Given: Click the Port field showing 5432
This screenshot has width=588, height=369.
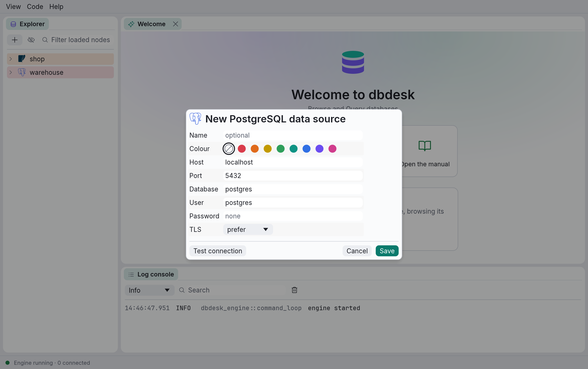Looking at the screenshot, I should point(293,176).
